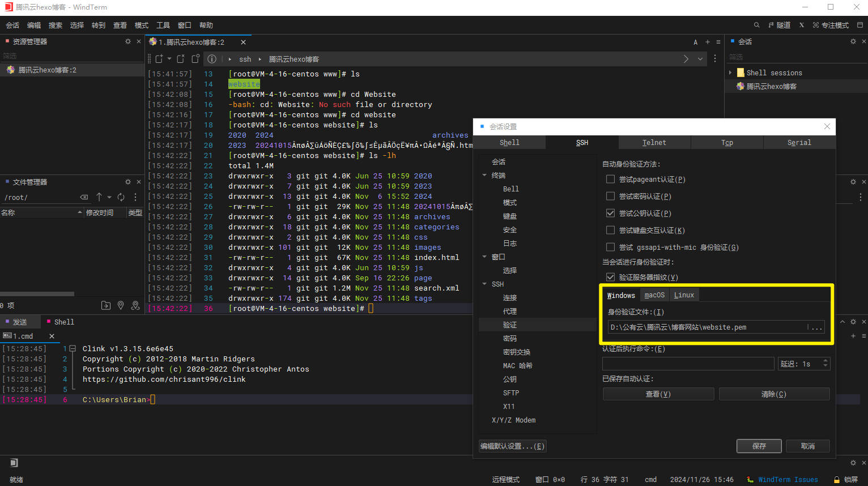Screen dimensions: 868x486
Task: Select 密钥交换 in settings tree
Action: coord(517,352)
